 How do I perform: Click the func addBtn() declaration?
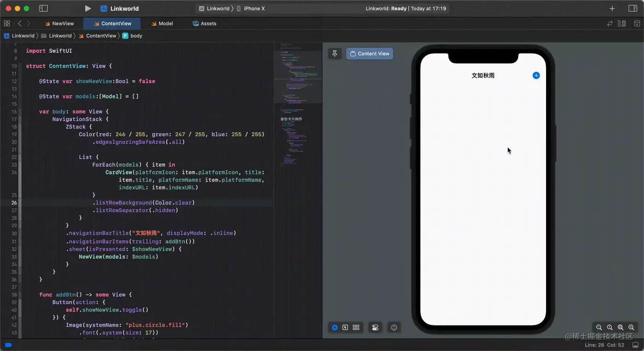click(85, 294)
